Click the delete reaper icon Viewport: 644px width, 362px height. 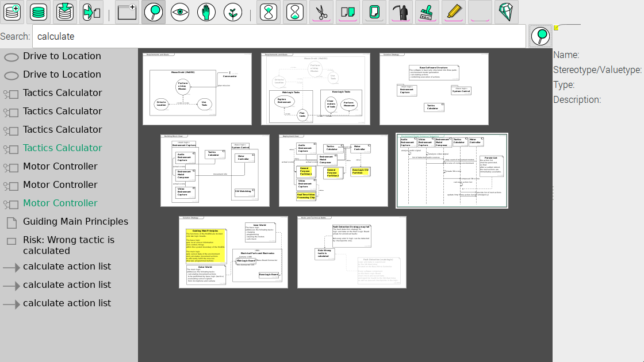pos(401,11)
